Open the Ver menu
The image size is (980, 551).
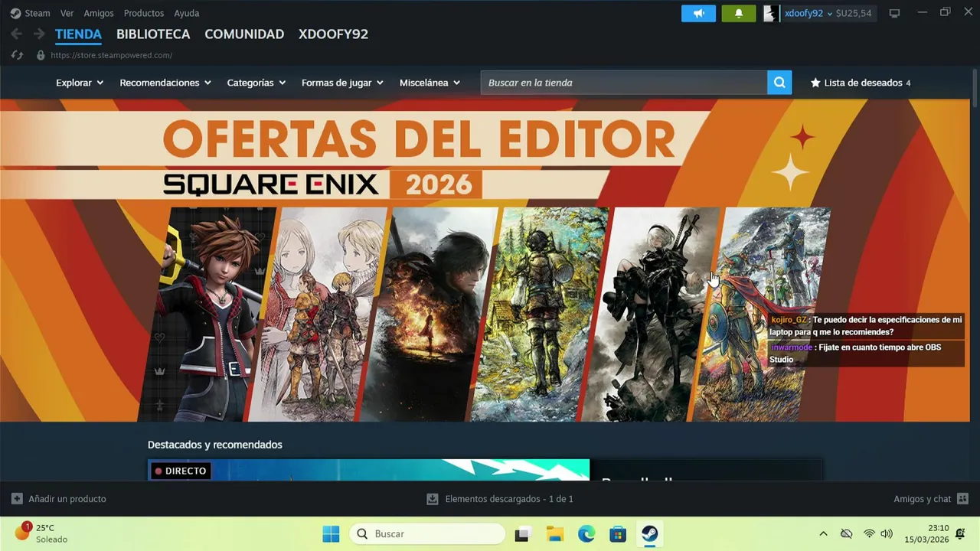click(x=67, y=13)
